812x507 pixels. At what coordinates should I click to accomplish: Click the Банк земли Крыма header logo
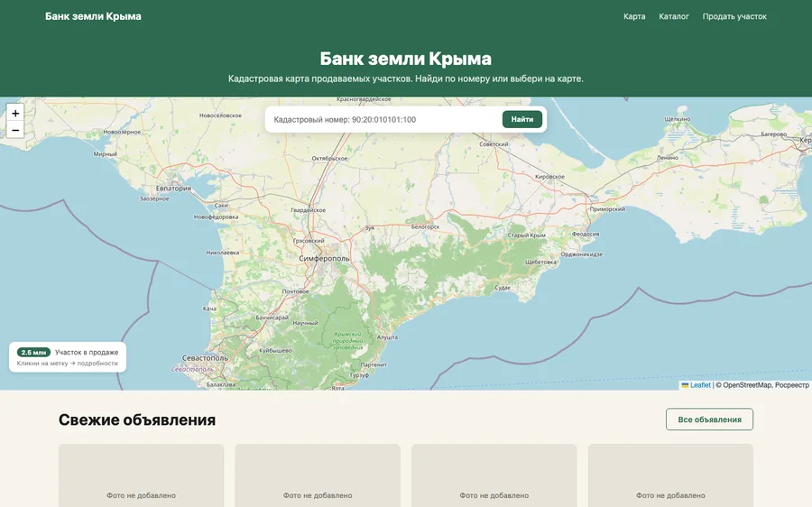93,16
